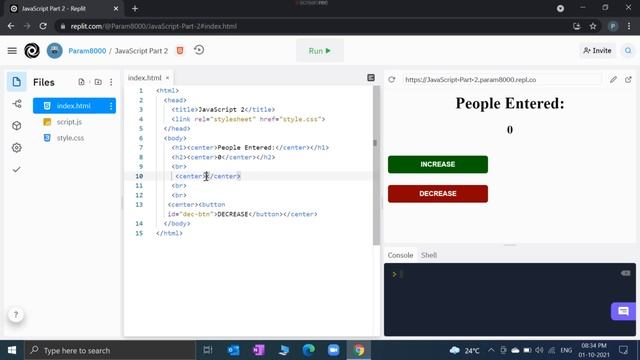Click line 10 center tag in editor

208,176
